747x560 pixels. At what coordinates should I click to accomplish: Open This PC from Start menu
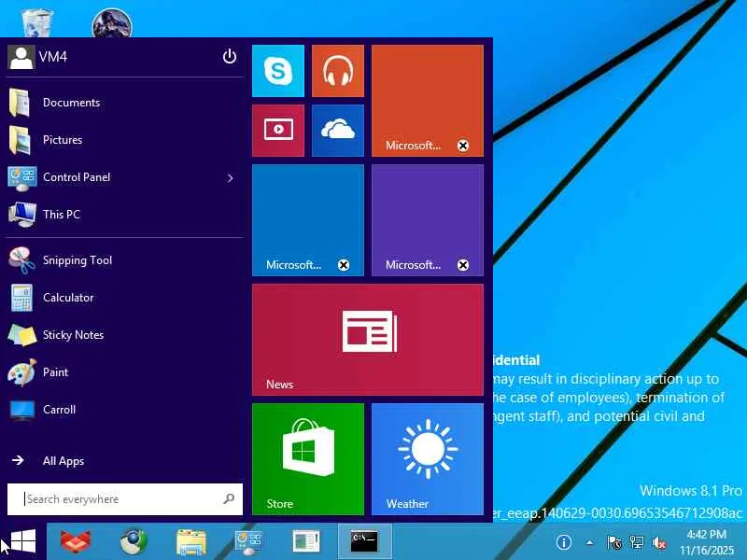coord(125,215)
